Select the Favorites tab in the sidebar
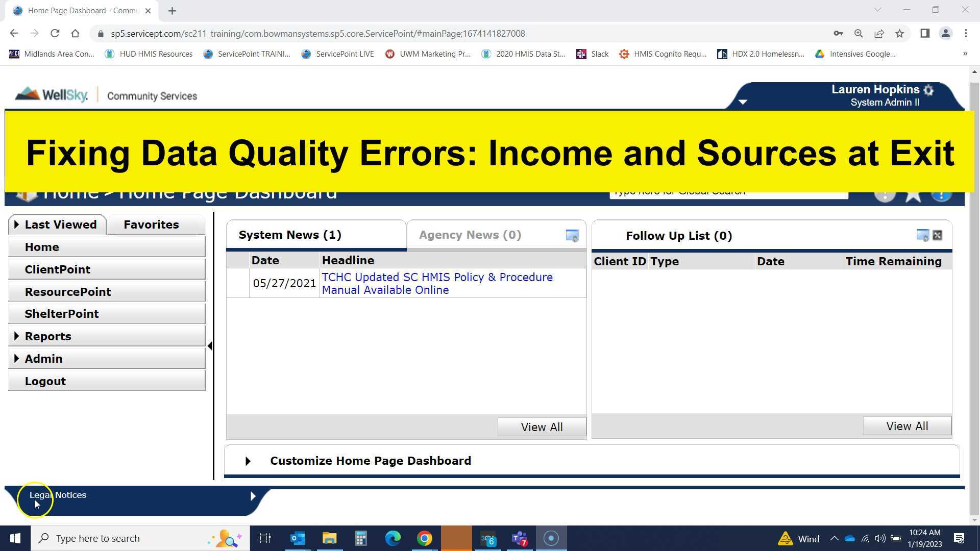Image resolution: width=980 pixels, height=551 pixels. pyautogui.click(x=151, y=224)
